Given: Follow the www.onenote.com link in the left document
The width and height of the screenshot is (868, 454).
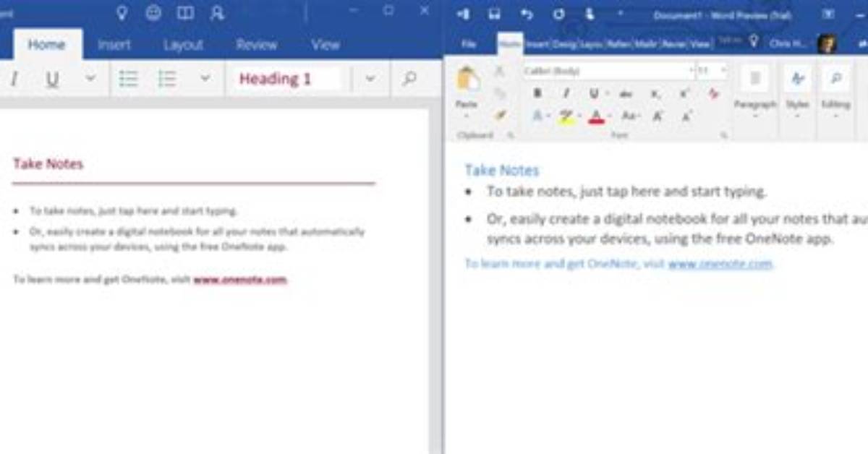Looking at the screenshot, I should (x=240, y=279).
